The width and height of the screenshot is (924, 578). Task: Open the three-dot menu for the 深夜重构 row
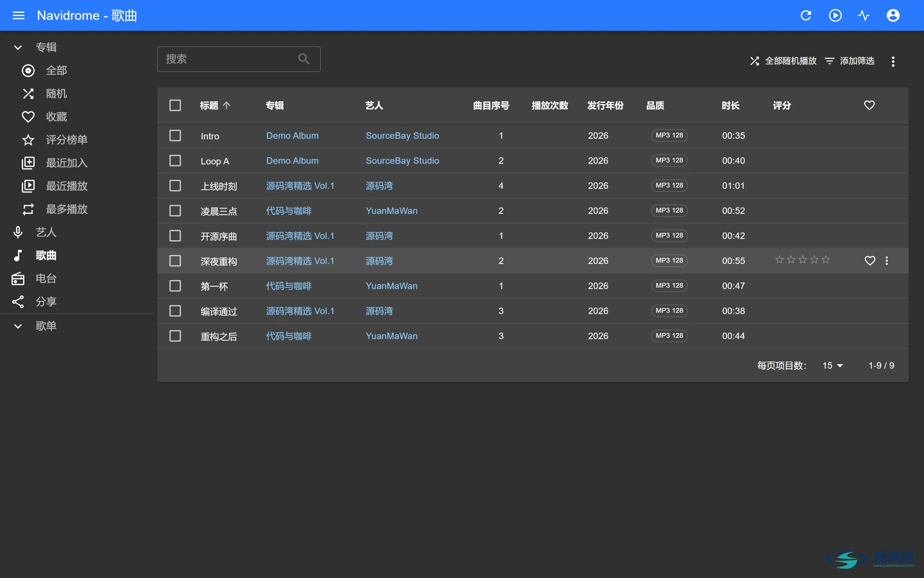(887, 261)
